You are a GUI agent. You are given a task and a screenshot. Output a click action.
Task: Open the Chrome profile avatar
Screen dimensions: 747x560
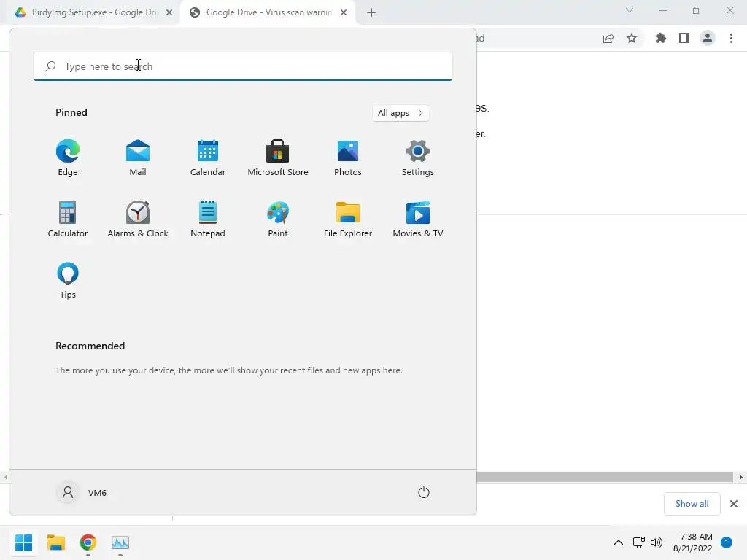tap(708, 38)
